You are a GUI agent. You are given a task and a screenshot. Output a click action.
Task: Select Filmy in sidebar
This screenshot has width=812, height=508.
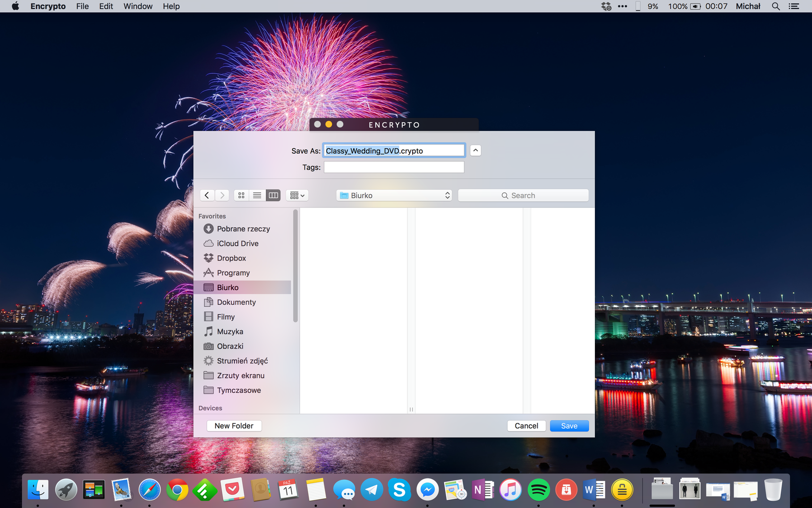243,317
